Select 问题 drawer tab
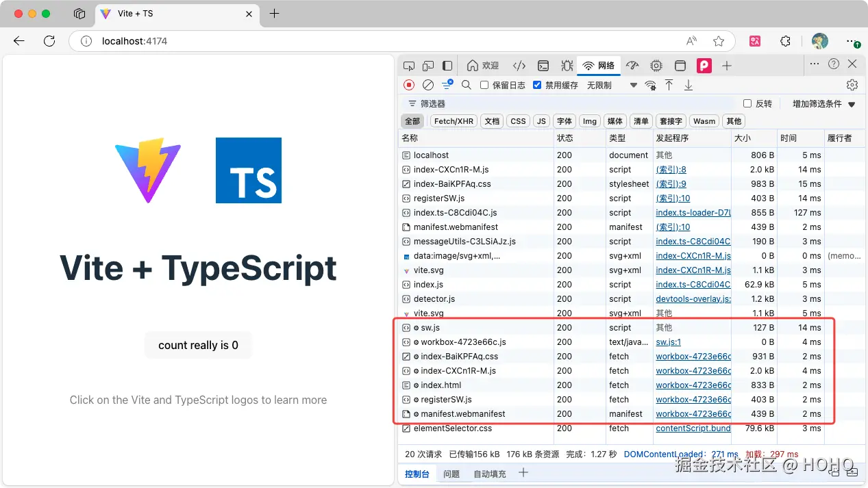Image resolution: width=868 pixels, height=488 pixels. point(451,474)
